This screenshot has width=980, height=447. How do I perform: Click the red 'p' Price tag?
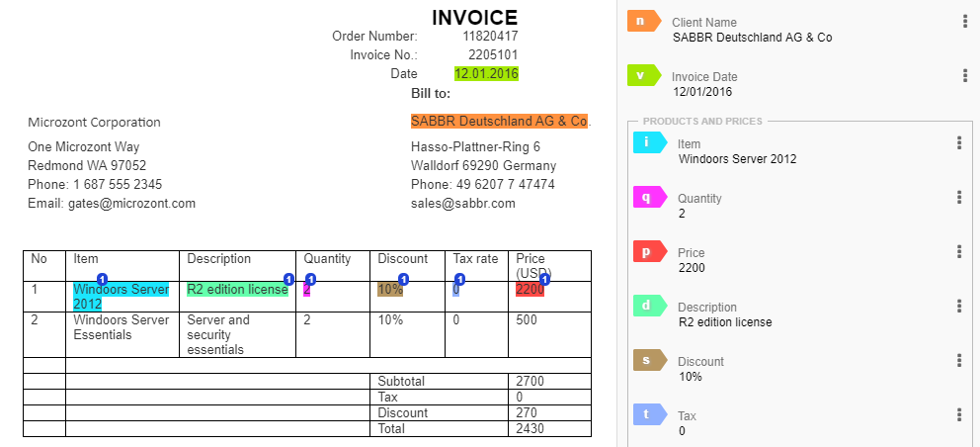click(x=650, y=251)
